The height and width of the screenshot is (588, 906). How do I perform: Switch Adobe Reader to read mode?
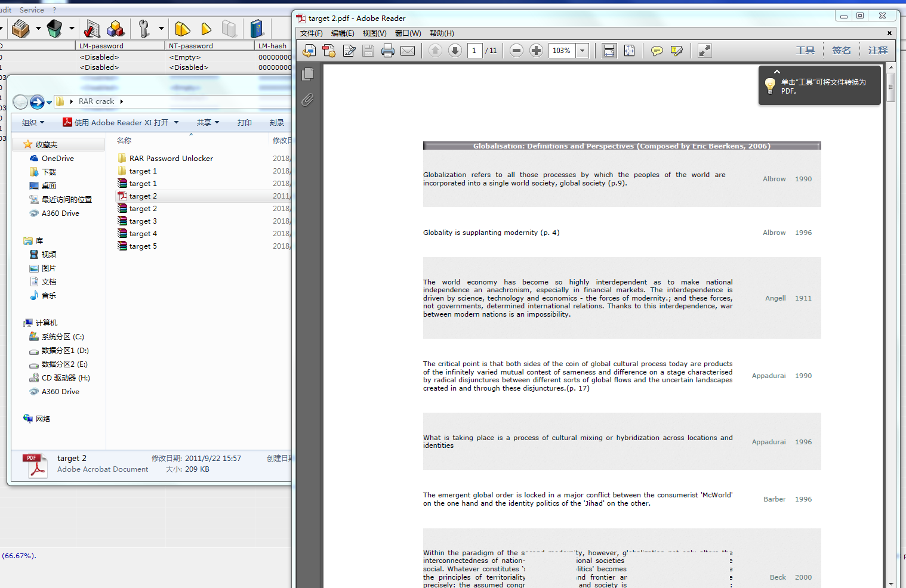click(705, 51)
